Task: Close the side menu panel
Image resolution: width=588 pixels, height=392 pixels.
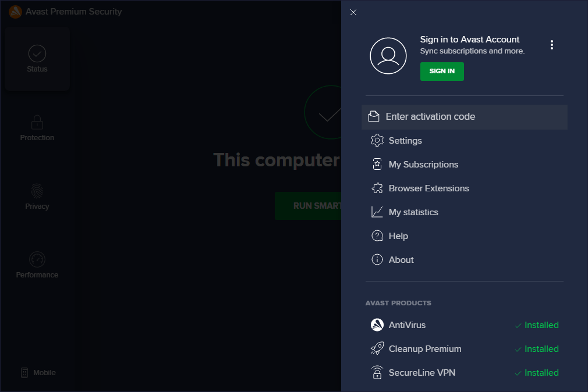Action: point(353,12)
